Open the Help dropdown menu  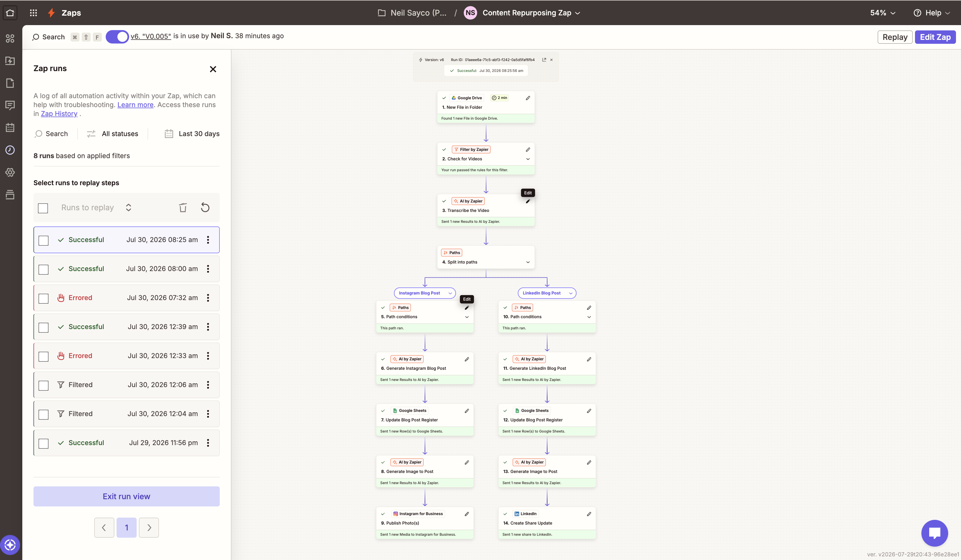coord(932,13)
